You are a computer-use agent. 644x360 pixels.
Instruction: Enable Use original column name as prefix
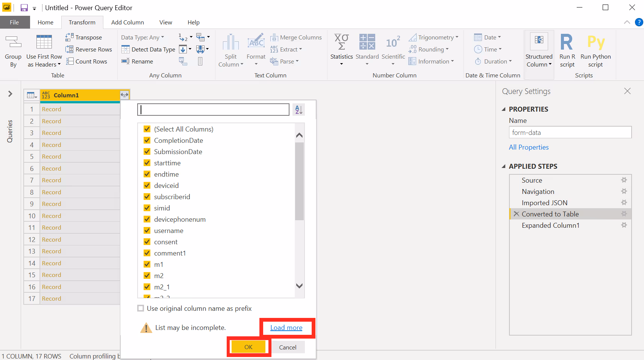pyautogui.click(x=141, y=308)
